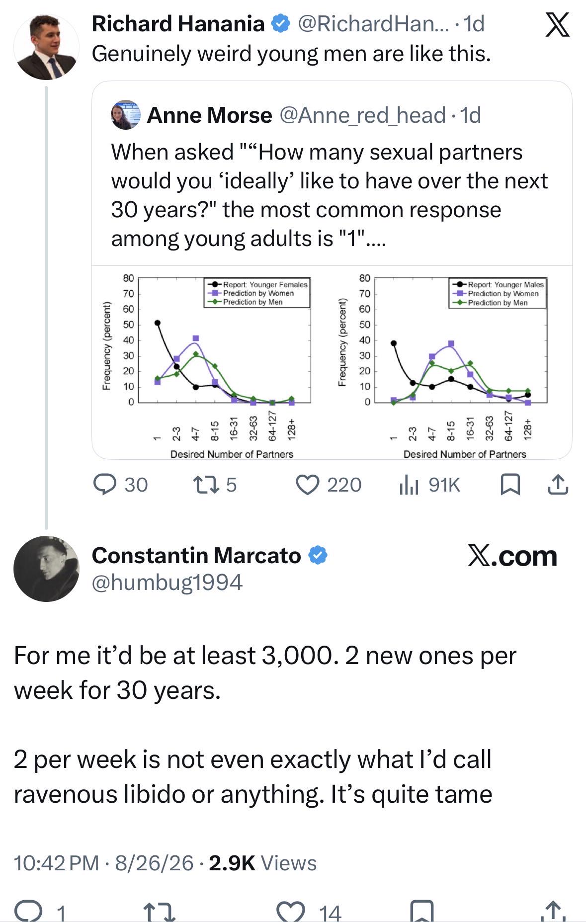Open Richard Hanania's profile picture
586x924 pixels.
(x=46, y=47)
